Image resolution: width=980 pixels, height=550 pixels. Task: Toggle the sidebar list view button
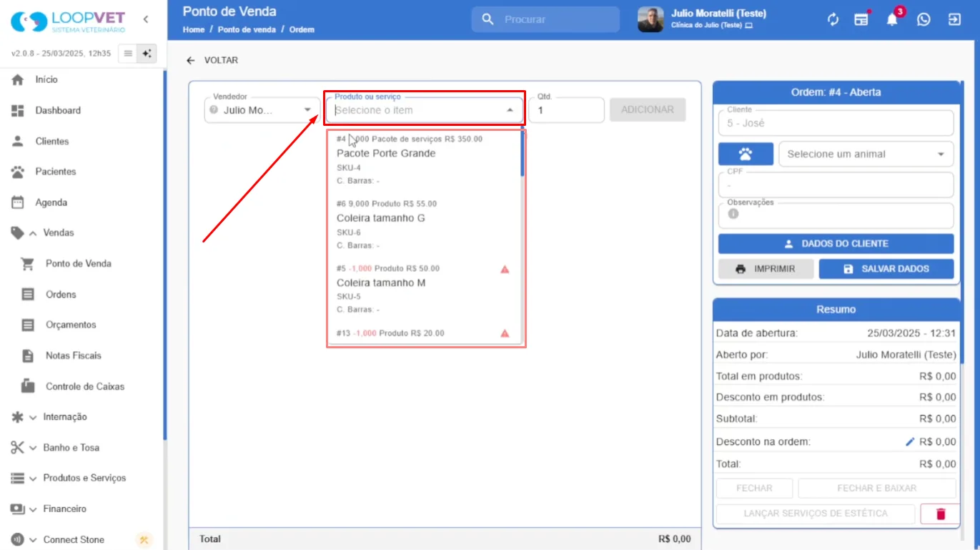click(x=128, y=54)
